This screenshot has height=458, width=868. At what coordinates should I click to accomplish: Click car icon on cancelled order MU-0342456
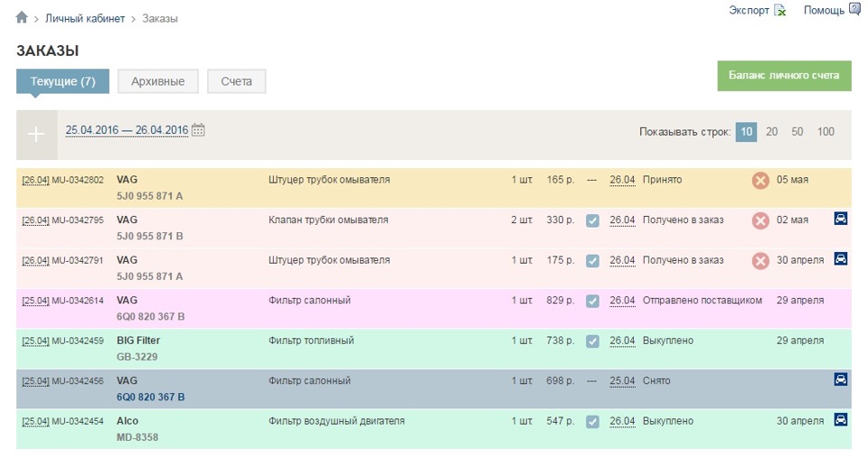[x=841, y=379]
